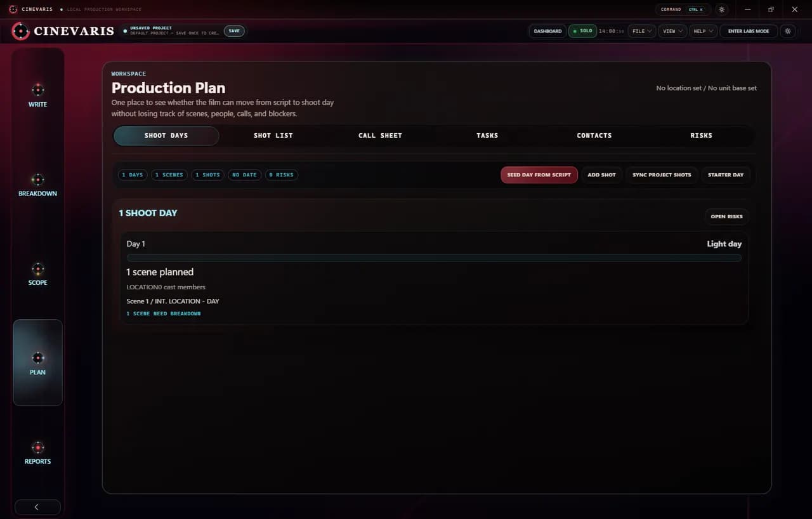
Task: Switch to the Call Sheet tab
Action: (x=380, y=136)
